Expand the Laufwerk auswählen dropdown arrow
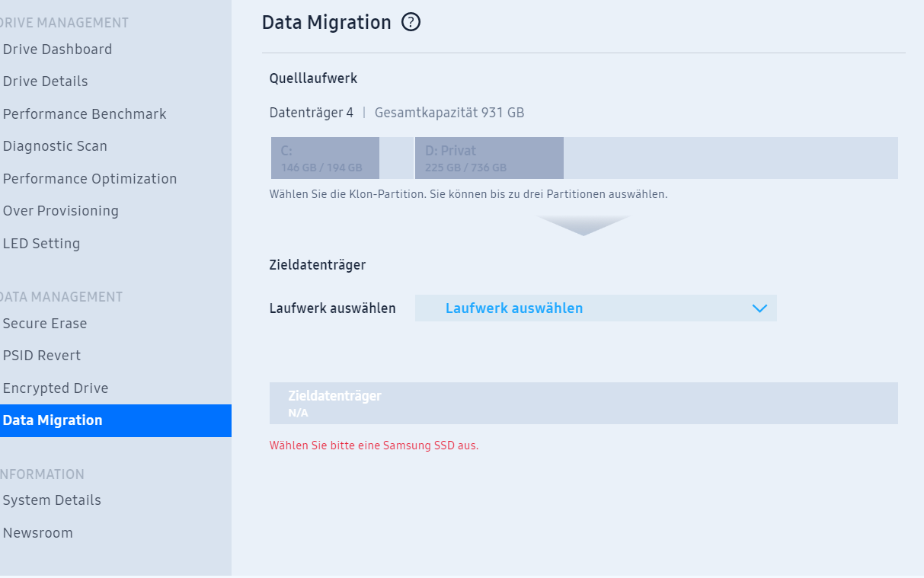Screen dimensions: 924x578 click(x=759, y=308)
